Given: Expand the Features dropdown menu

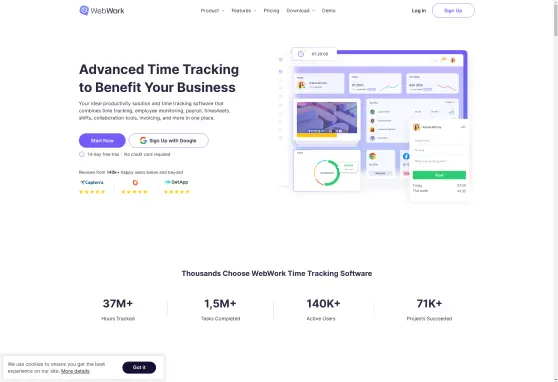Looking at the screenshot, I should [244, 11].
